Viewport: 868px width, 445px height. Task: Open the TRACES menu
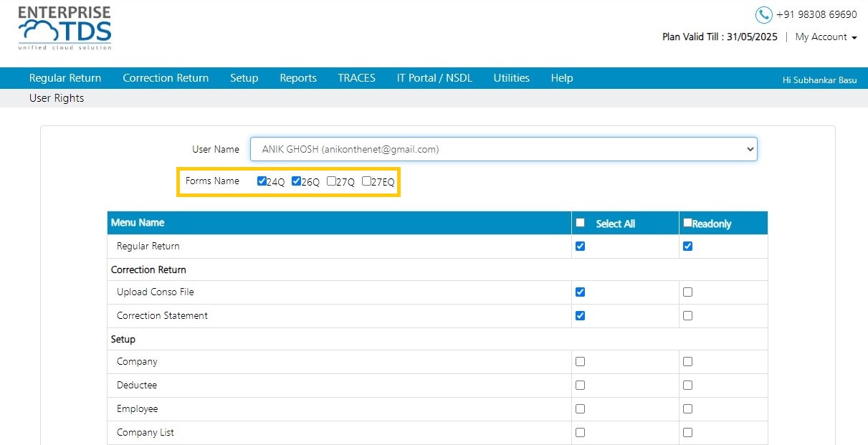tap(357, 78)
